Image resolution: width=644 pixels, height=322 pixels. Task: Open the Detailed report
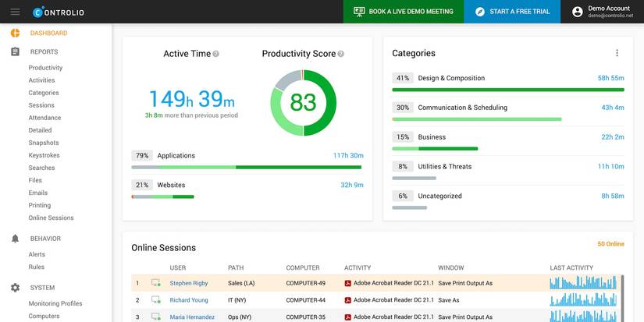click(x=41, y=130)
